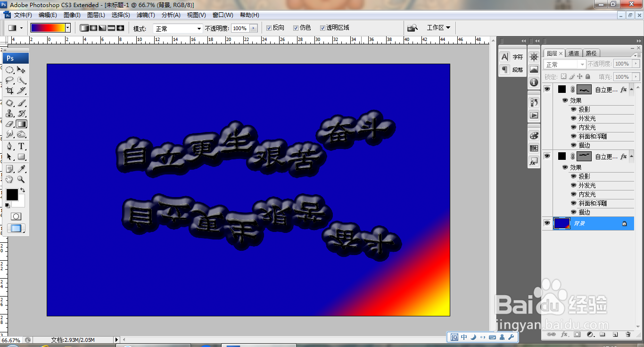The width and height of the screenshot is (644, 347).
Task: Open the status bar document info arrow
Action: click(117, 339)
